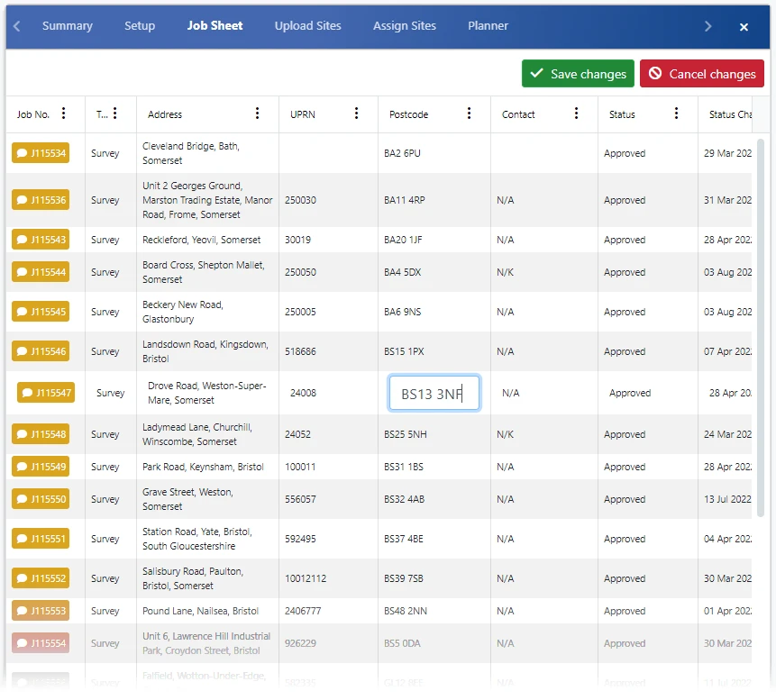Screen dimensions: 776x700
Task: Click the Save changes button
Action: point(577,74)
